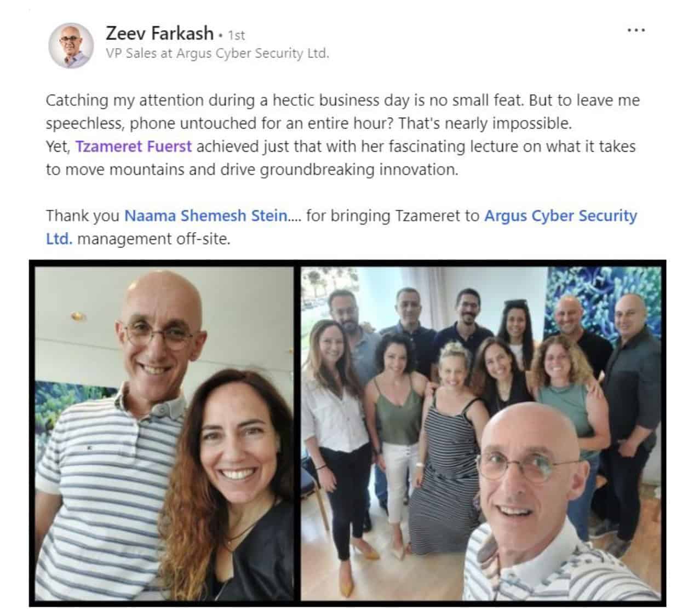Open the three-dot post options menu
Screen dimensions: 688x616
pos(636,30)
